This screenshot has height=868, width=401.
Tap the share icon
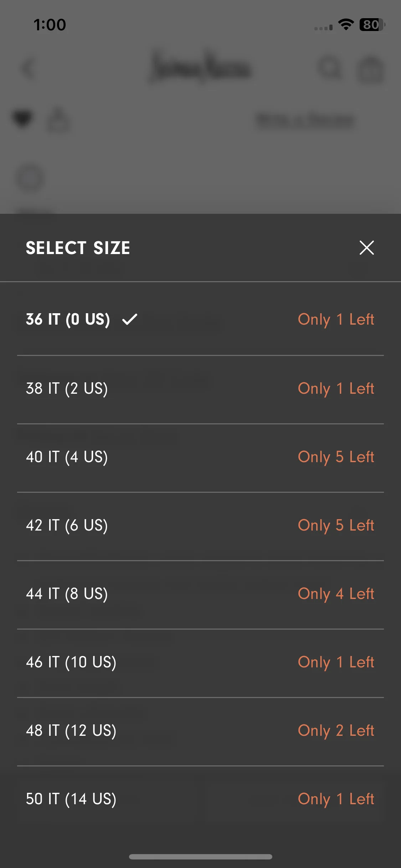click(x=58, y=119)
